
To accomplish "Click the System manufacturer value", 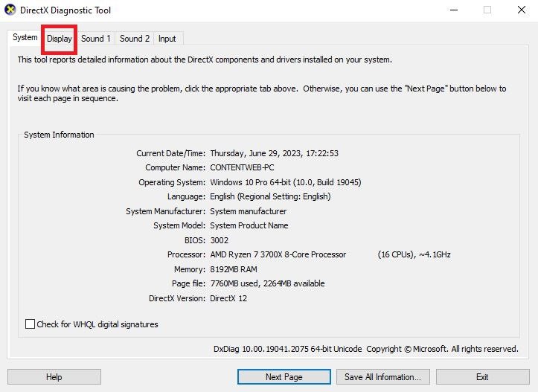I will (x=248, y=211).
